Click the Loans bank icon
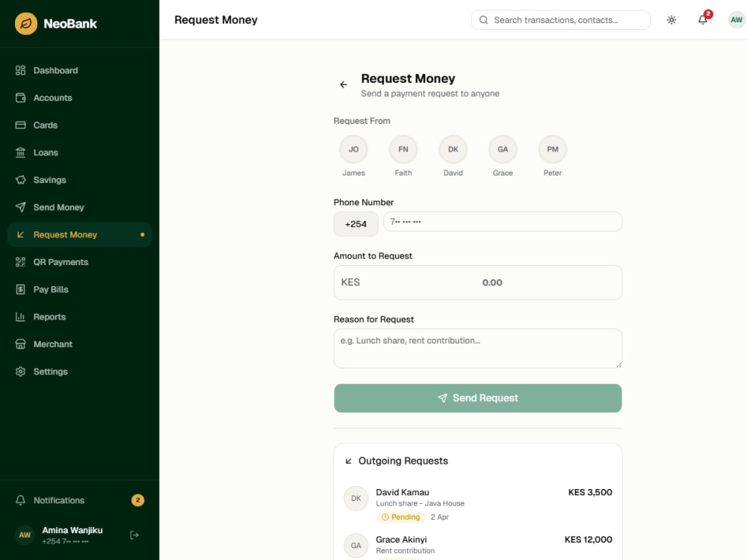Viewport: 747px width, 560px height. point(20,152)
